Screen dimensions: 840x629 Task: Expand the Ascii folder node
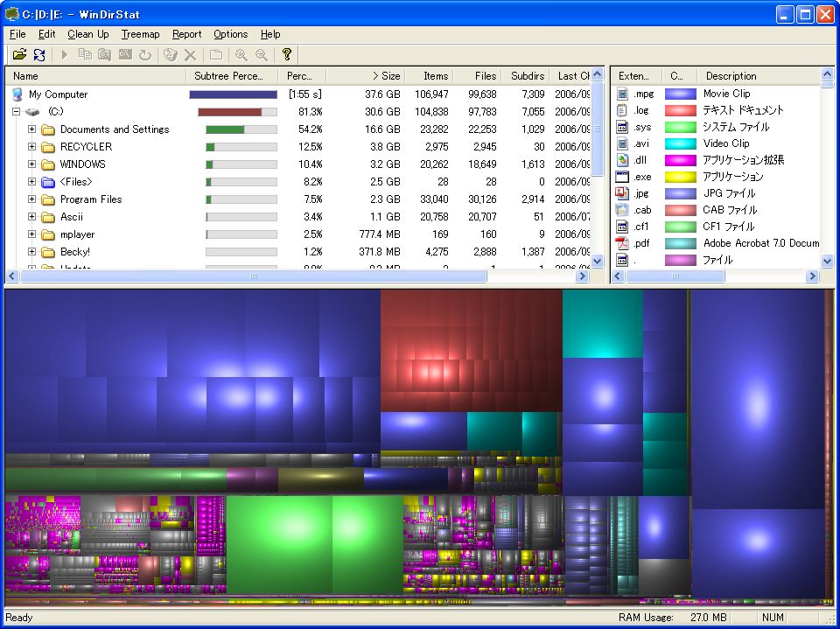(32, 217)
